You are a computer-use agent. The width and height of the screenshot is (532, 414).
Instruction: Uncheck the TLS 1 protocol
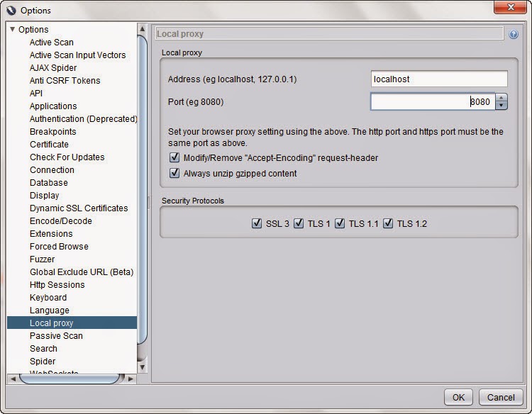pos(299,223)
